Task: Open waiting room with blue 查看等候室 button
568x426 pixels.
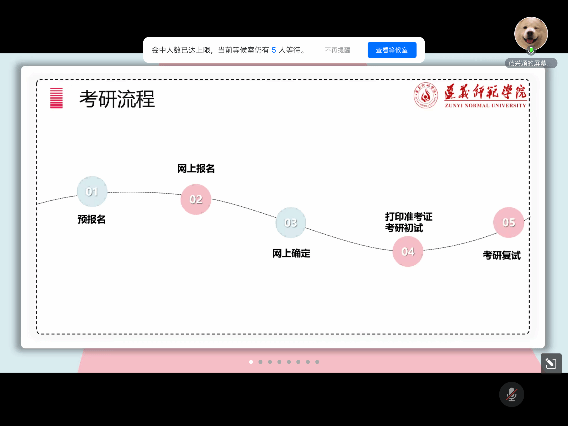Action: [x=392, y=50]
